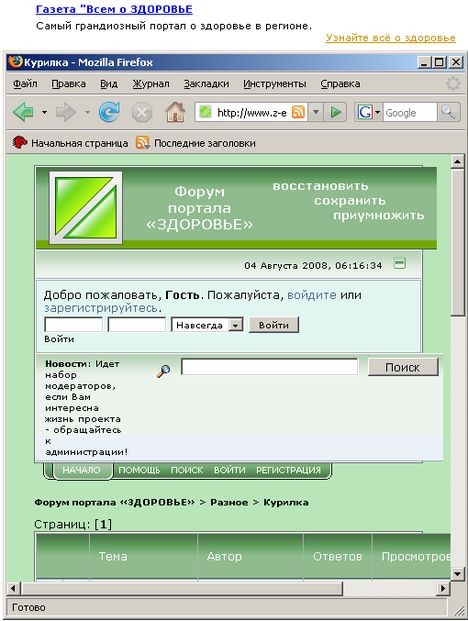The height and width of the screenshot is (621, 468).
Task: Click the username login field
Action: point(74,325)
